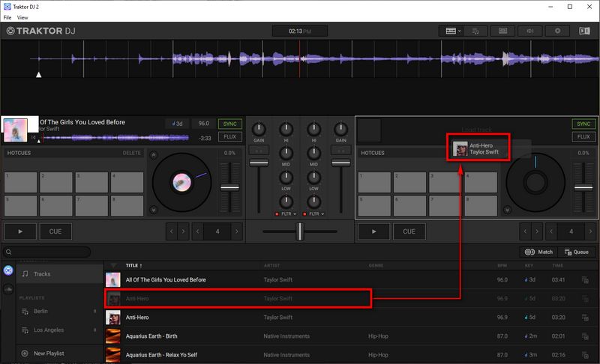Click the left channel volume fader

(x=259, y=163)
